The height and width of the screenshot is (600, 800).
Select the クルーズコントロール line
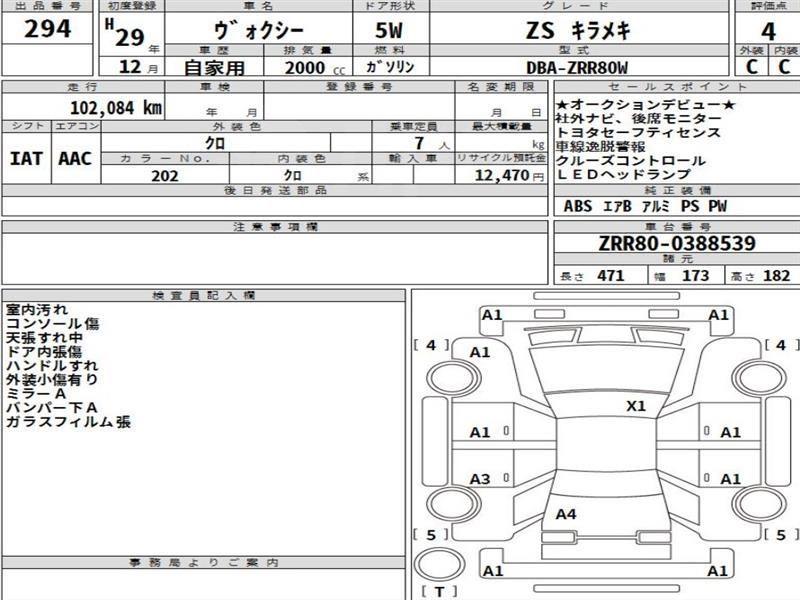(x=631, y=160)
